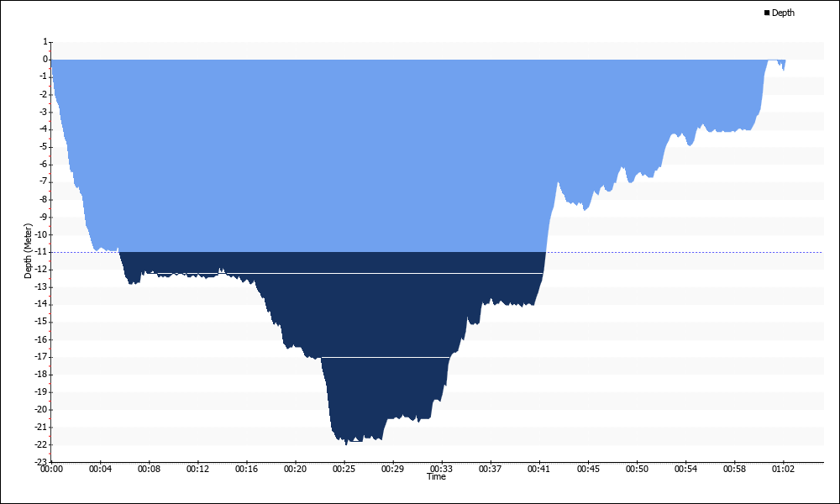Click the -23 depth axis label
840x504 pixels.
click(42, 462)
